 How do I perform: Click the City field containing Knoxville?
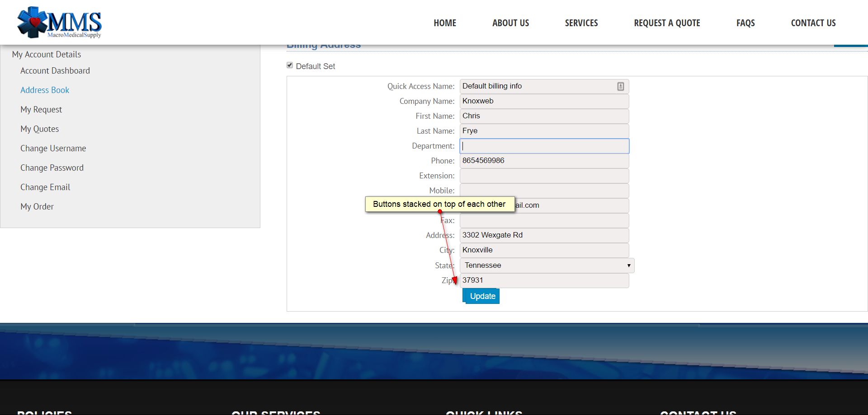pyautogui.click(x=544, y=250)
